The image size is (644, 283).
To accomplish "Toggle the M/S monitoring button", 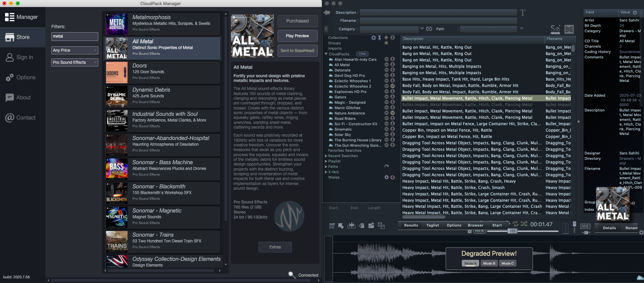I will 585,226.
